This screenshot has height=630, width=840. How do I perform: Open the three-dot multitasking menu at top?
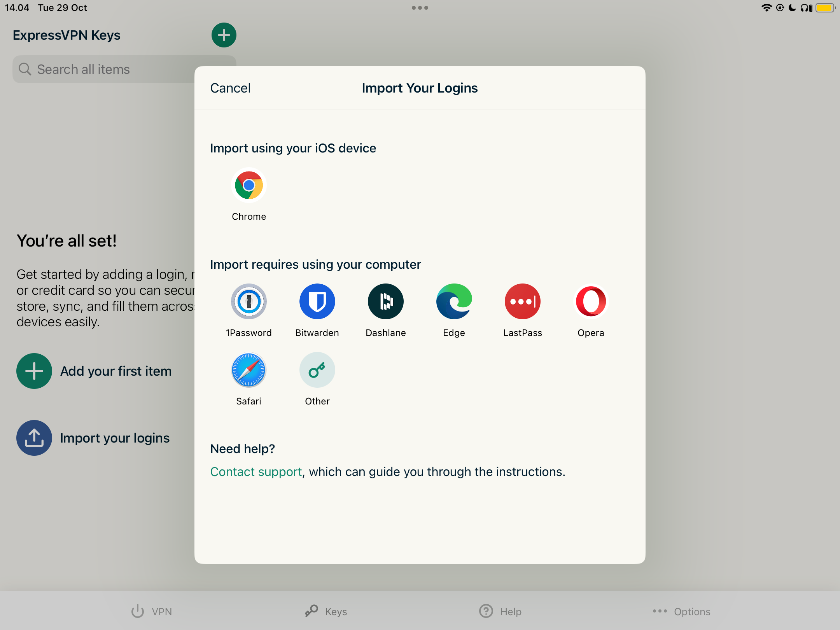(420, 8)
